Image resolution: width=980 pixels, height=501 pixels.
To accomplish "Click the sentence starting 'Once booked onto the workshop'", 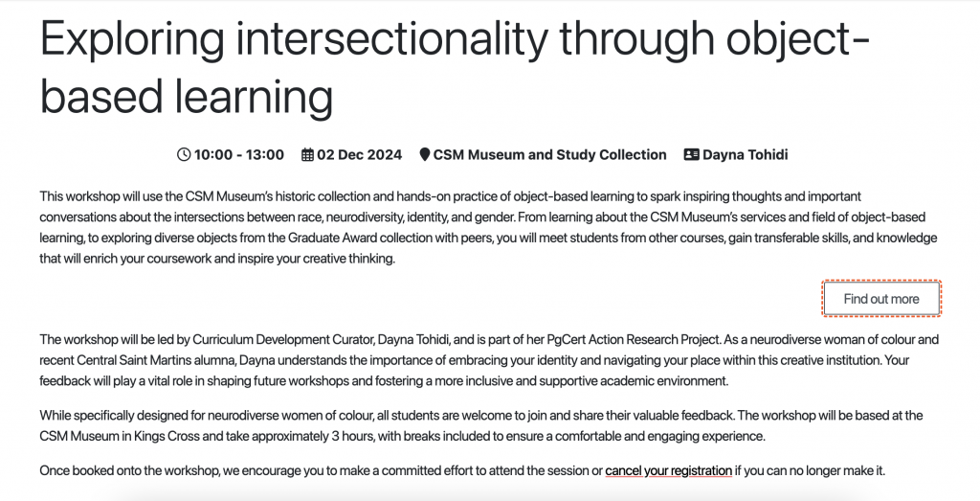I will click(x=462, y=470).
